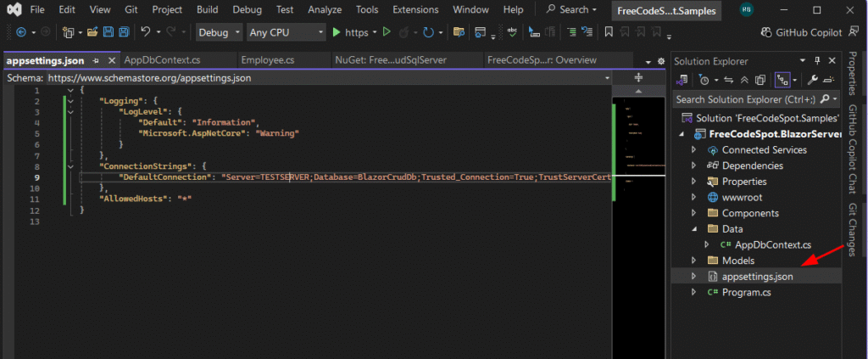Collapse the ConnectionStrings JSON block

(70, 166)
